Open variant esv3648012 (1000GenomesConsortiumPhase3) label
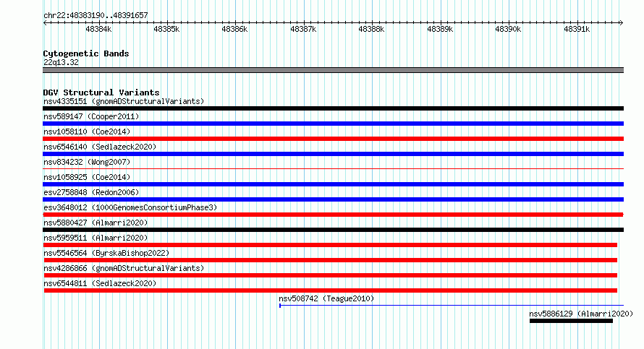 [x=130, y=207]
